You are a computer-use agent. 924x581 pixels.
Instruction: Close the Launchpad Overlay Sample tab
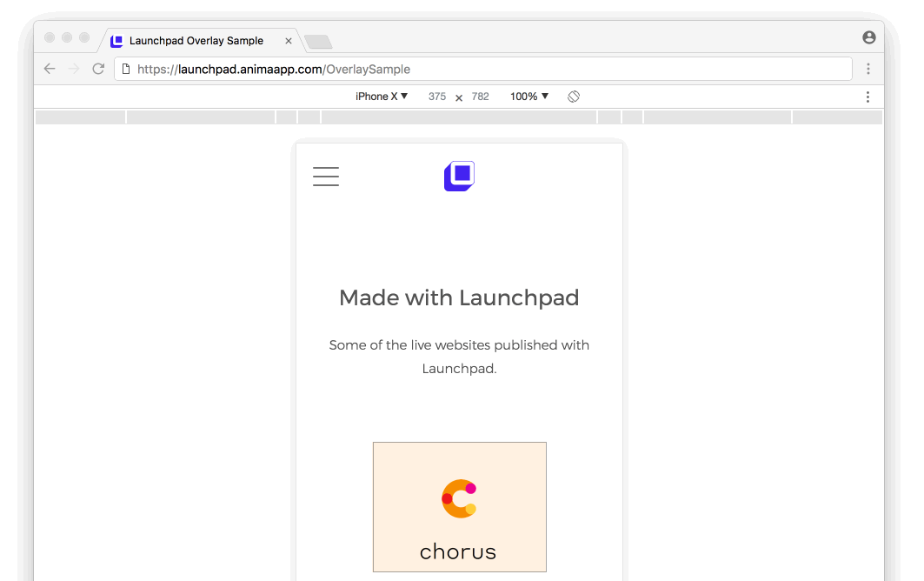(x=289, y=41)
